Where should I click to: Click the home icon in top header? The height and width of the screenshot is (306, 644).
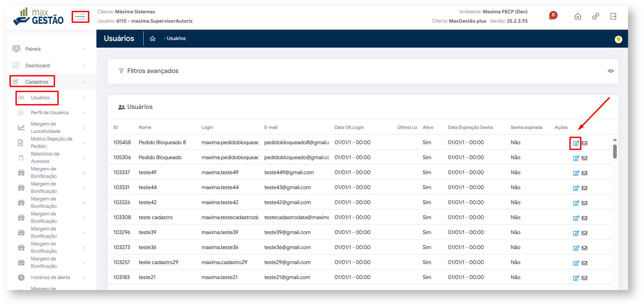[x=578, y=16]
